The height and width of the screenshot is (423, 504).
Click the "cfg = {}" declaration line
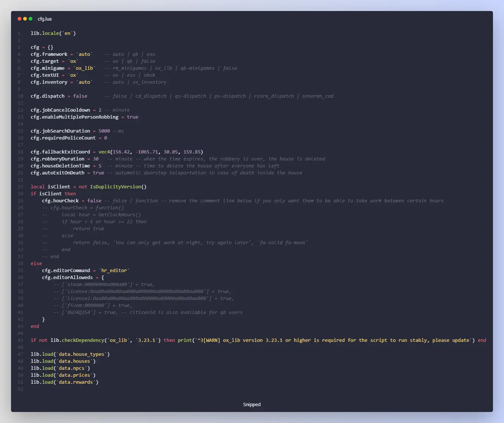click(42, 47)
